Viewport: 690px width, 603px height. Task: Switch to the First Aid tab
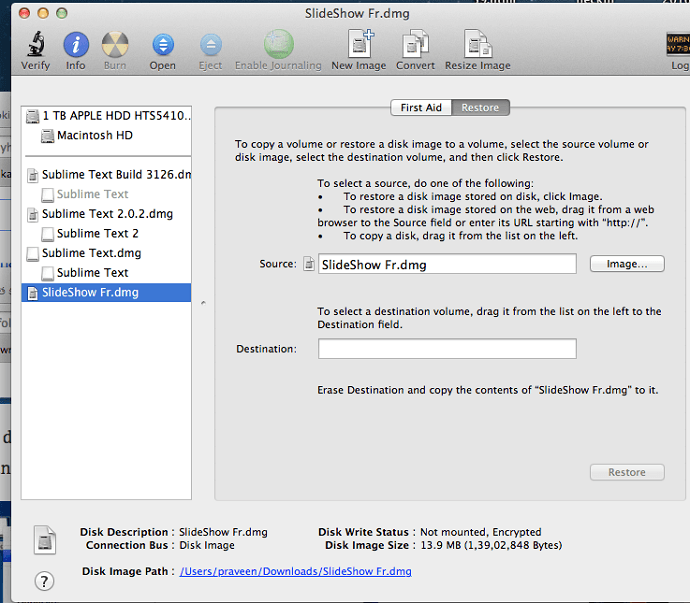421,107
